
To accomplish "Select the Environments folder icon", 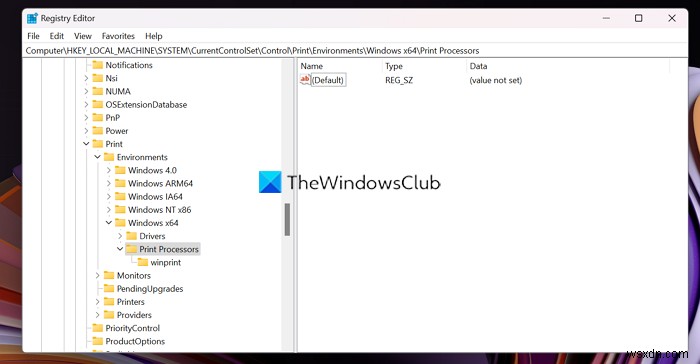I will coord(109,157).
